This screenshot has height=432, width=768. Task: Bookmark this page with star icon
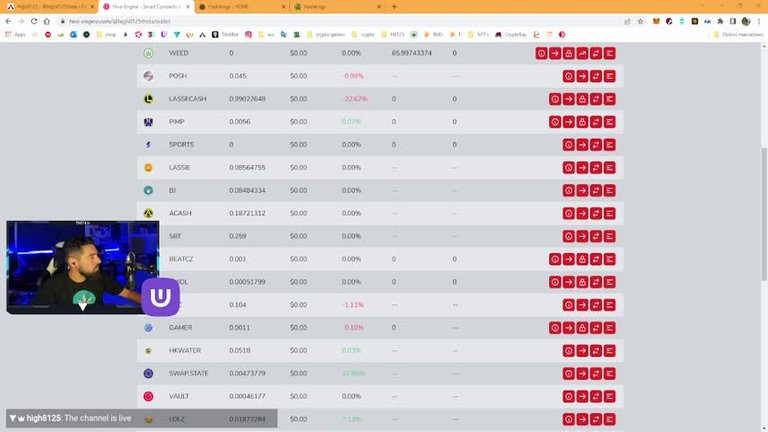tap(640, 21)
